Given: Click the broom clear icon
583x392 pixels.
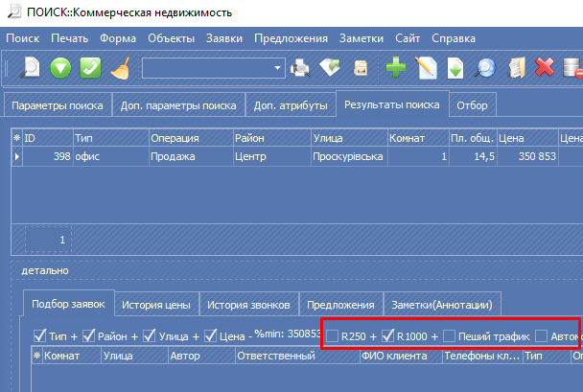Looking at the screenshot, I should [x=120, y=68].
